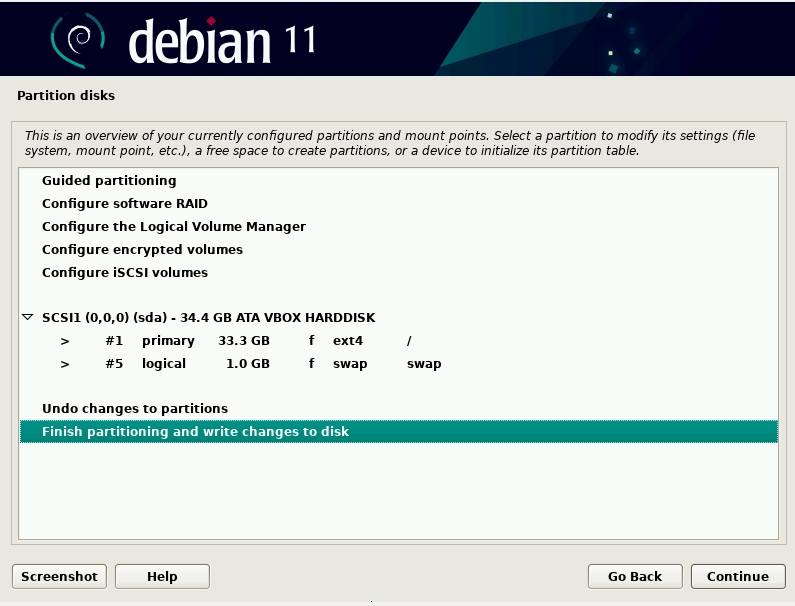Image resolution: width=795 pixels, height=606 pixels.
Task: Click the arrow beside partition #5
Action: [x=65, y=364]
